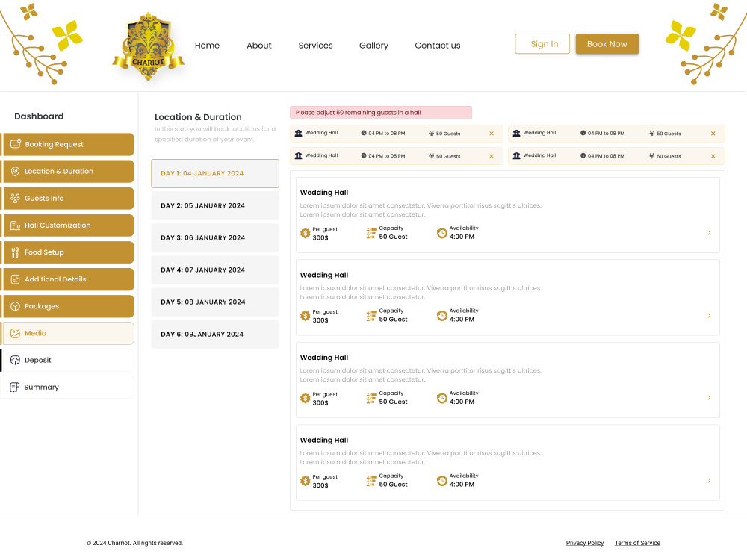Viewport: 747px width, 560px height.
Task: Click the guests icon in bottom-left booking chip
Action: pyautogui.click(x=431, y=156)
